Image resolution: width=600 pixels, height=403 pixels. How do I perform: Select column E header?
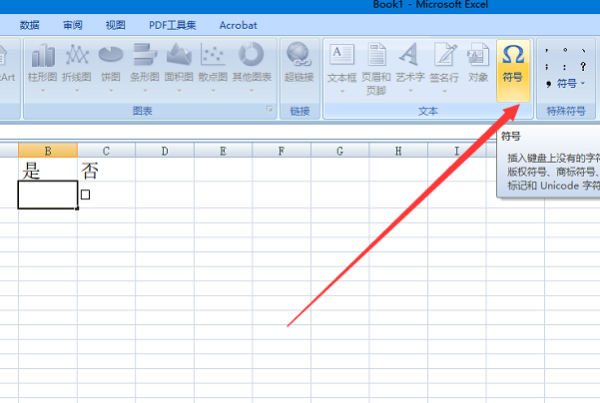coord(223,150)
